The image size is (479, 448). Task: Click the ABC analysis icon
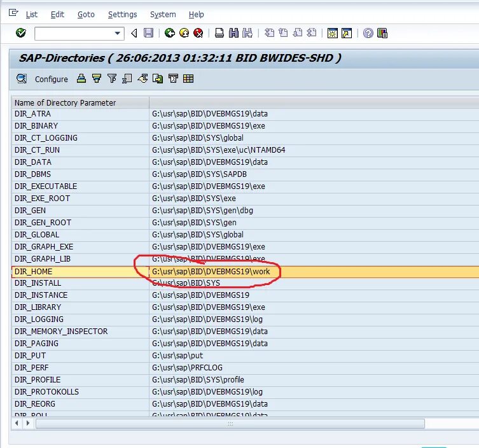click(x=173, y=78)
